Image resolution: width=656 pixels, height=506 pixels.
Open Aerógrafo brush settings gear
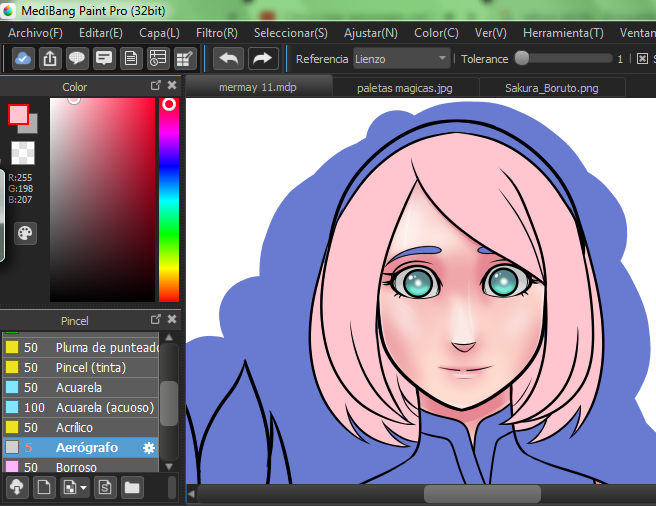pyautogui.click(x=149, y=448)
